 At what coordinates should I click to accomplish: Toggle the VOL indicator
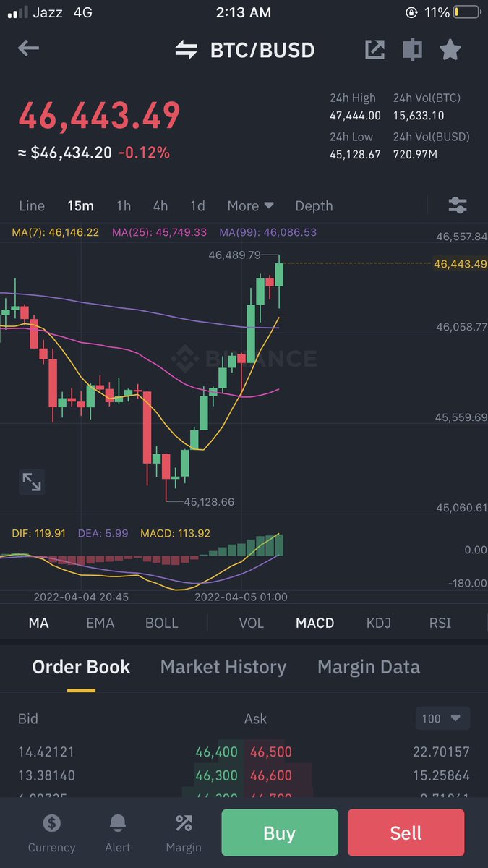coord(252,623)
